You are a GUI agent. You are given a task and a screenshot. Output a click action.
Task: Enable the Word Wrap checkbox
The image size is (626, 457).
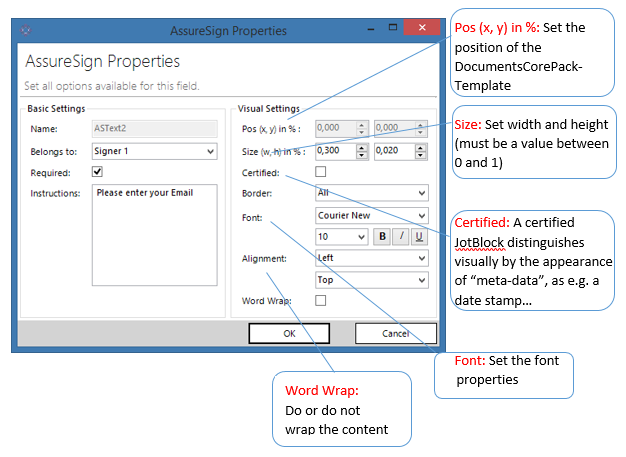pyautogui.click(x=321, y=300)
